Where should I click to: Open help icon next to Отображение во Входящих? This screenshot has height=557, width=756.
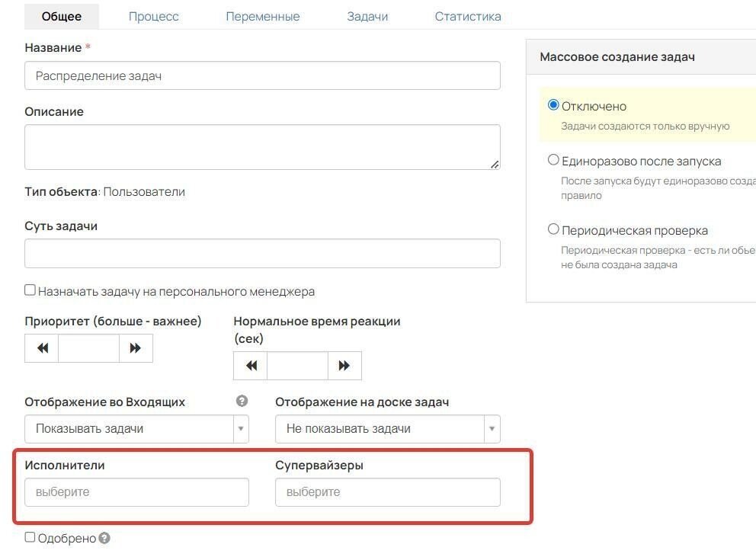point(242,401)
